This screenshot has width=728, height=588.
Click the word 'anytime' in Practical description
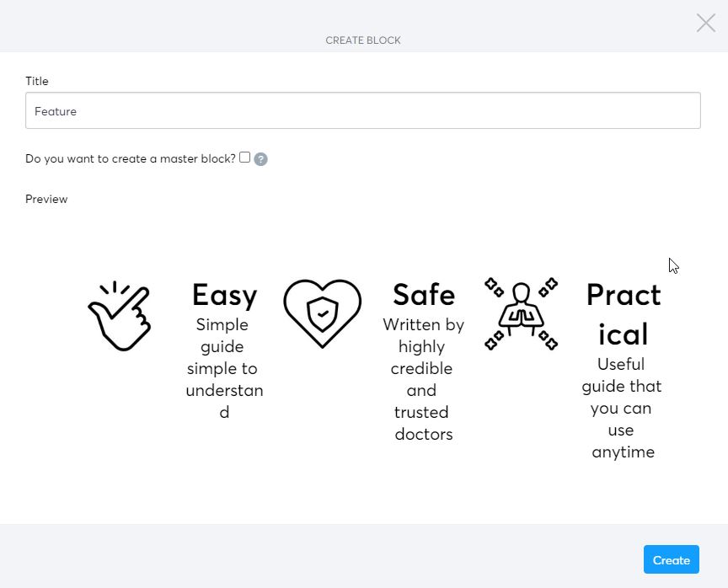click(x=623, y=452)
